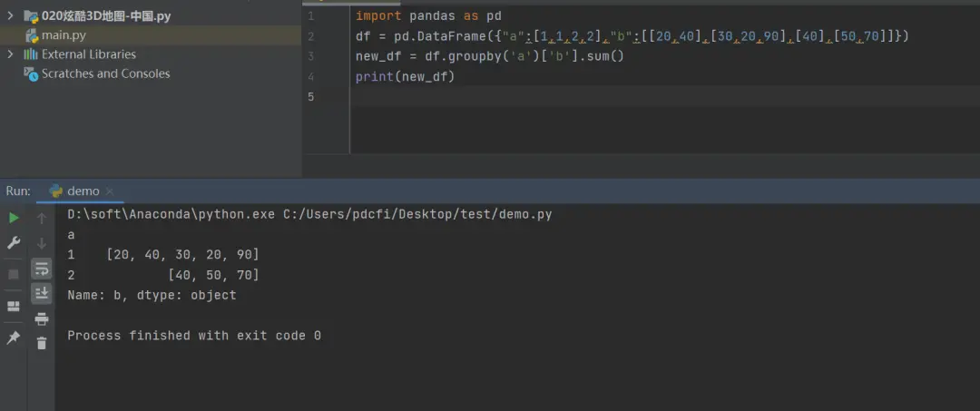Click the Python icon on demo tab
The width and height of the screenshot is (980, 411).
point(55,191)
